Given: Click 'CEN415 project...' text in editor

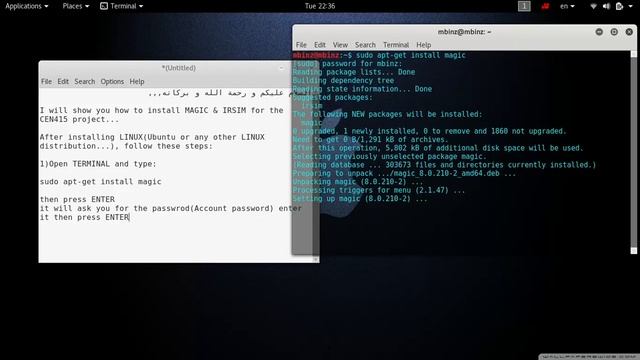Looking at the screenshot, I should point(79,120).
